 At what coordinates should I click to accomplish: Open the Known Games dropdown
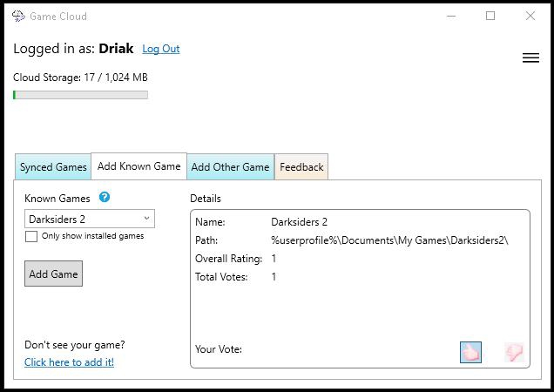click(90, 220)
